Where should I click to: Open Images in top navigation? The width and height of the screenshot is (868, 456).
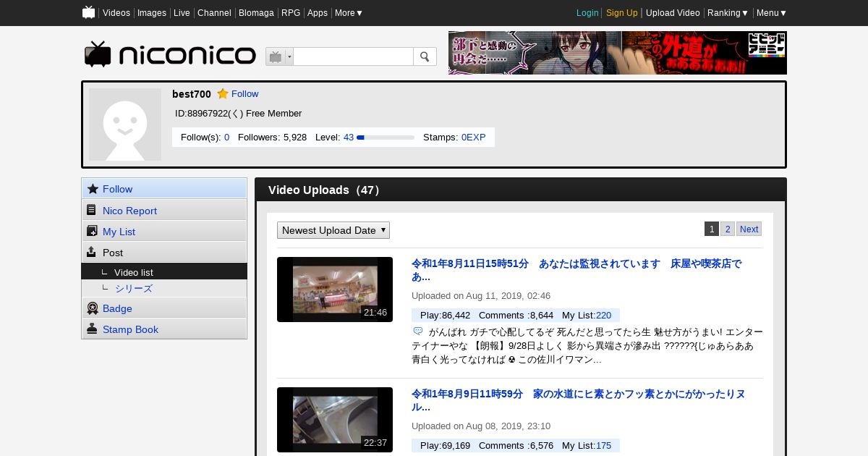(x=152, y=13)
